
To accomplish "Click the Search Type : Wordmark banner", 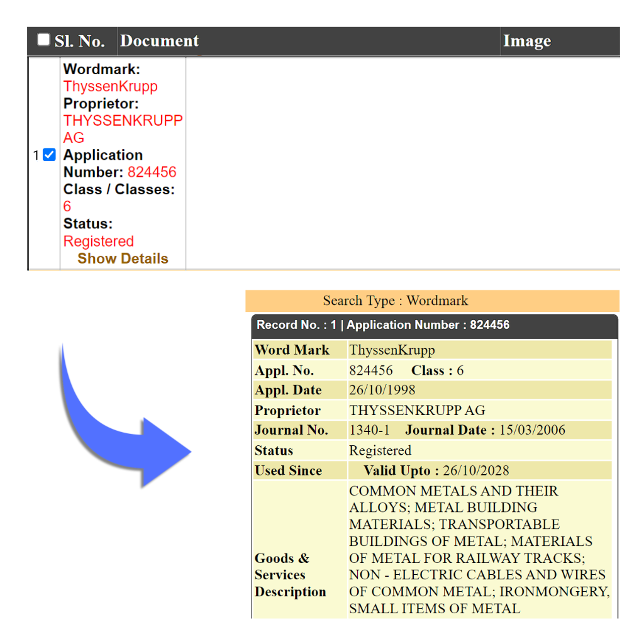I will click(x=395, y=301).
